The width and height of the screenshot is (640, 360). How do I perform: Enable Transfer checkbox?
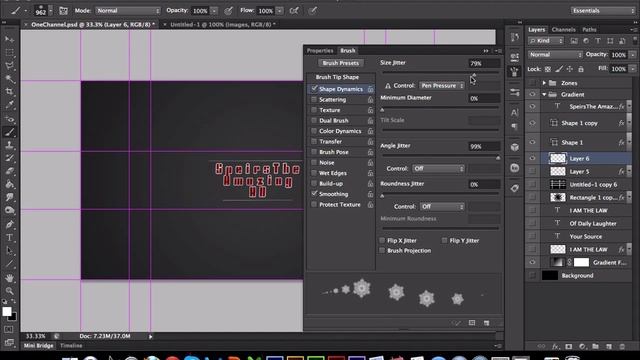[x=314, y=141]
